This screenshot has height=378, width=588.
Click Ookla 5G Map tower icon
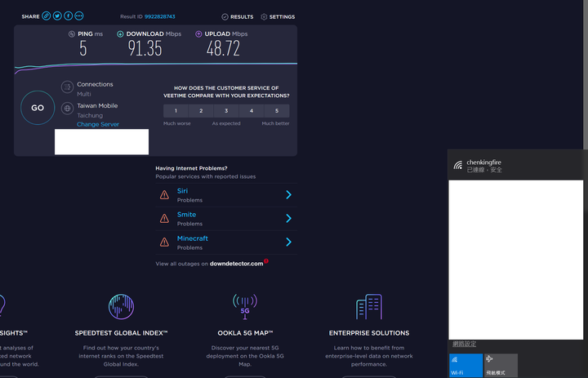(245, 306)
